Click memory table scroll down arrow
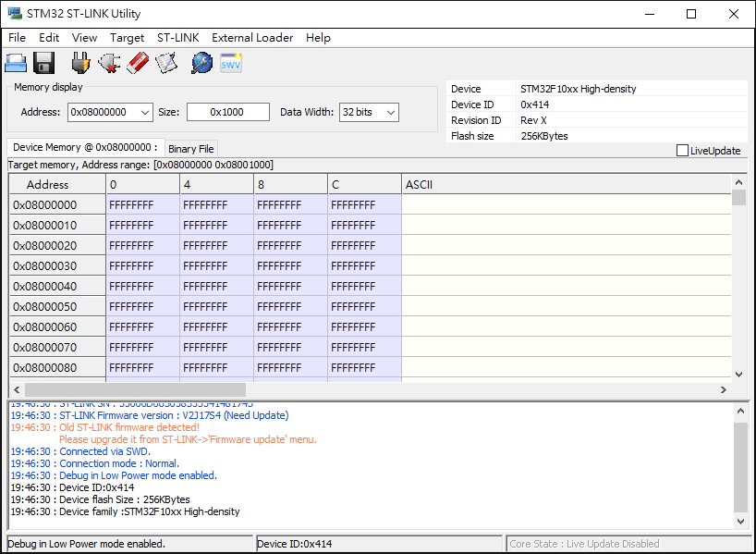 point(738,375)
